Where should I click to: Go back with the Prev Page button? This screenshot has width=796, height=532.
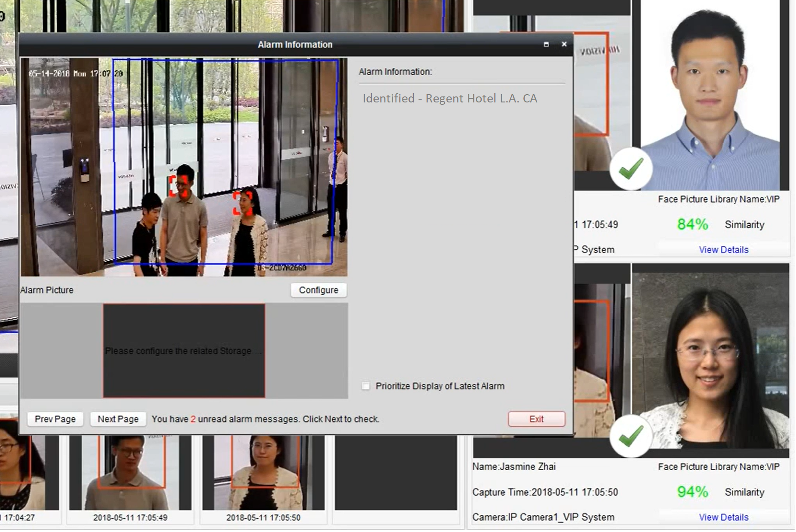55,419
